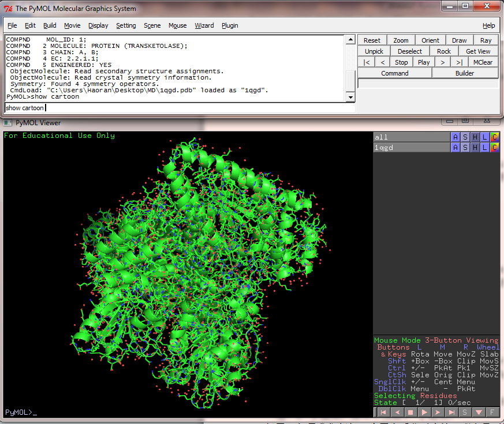Click the Play button
Image resolution: width=504 pixels, height=424 pixels.
click(x=424, y=62)
